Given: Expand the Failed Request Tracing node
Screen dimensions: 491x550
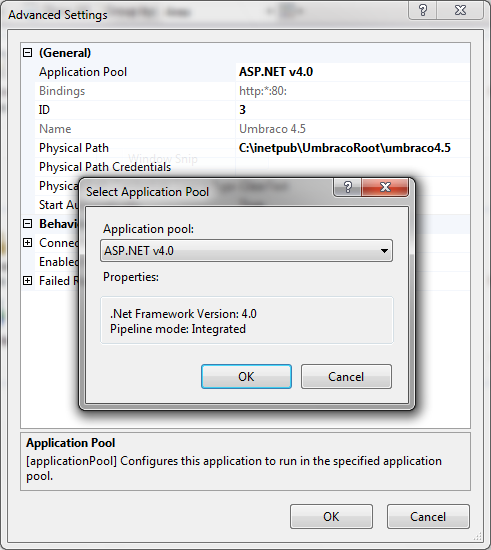Looking at the screenshot, I should tap(27, 281).
